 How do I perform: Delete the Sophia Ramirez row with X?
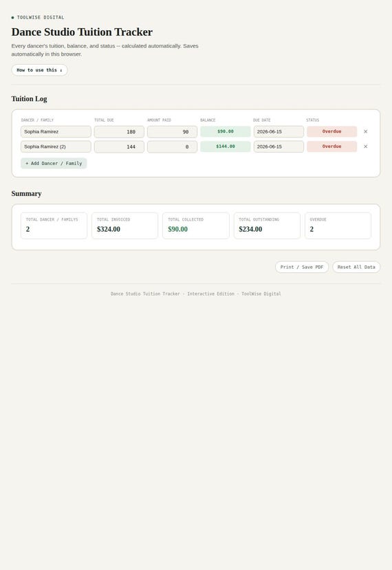click(365, 131)
